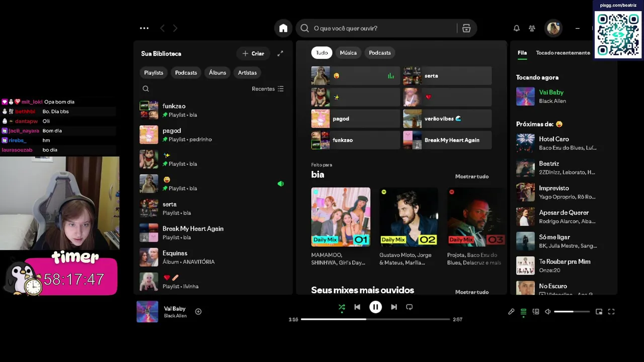Open Daily Mix 03 card
The width and height of the screenshot is (644, 362).
(x=476, y=227)
